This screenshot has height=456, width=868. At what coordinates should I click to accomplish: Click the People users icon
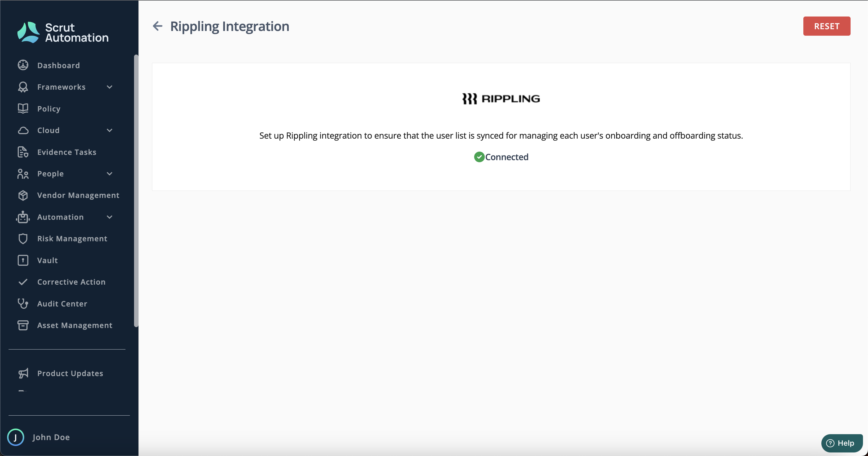click(x=23, y=174)
